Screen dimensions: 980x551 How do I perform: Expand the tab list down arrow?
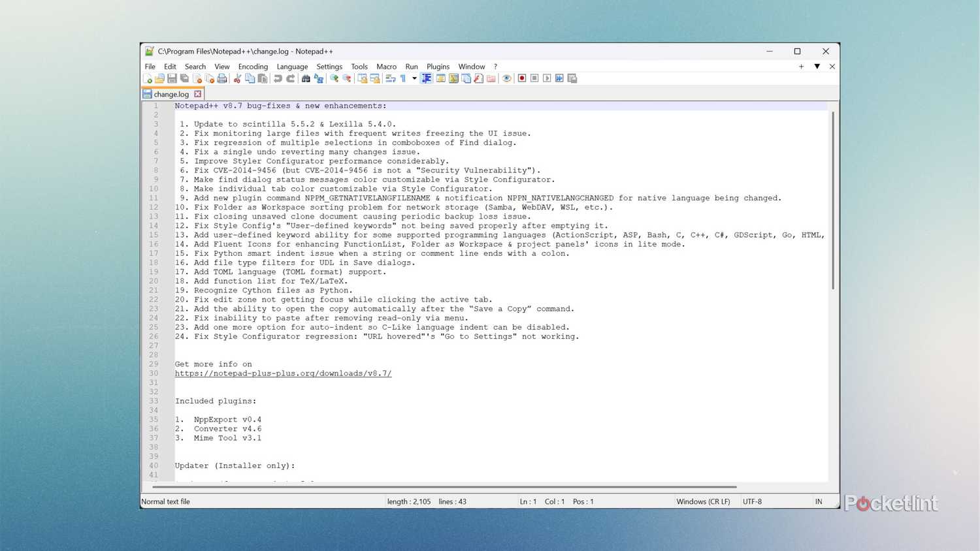pyautogui.click(x=817, y=67)
